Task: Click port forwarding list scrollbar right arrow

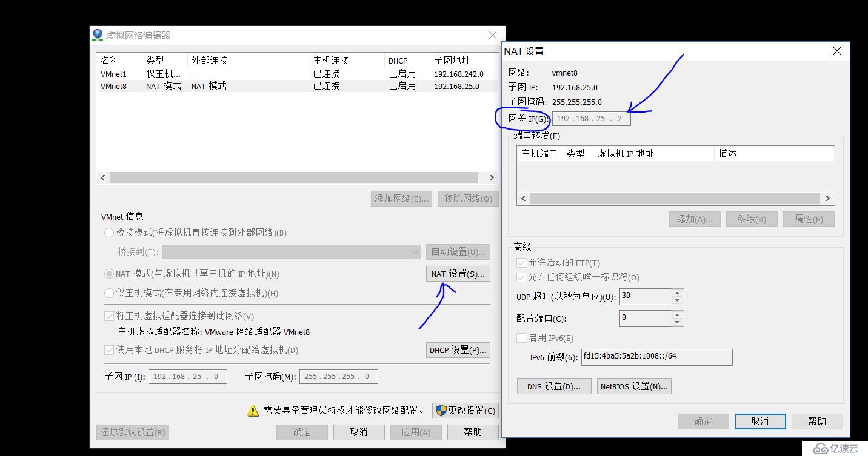Action: point(828,198)
